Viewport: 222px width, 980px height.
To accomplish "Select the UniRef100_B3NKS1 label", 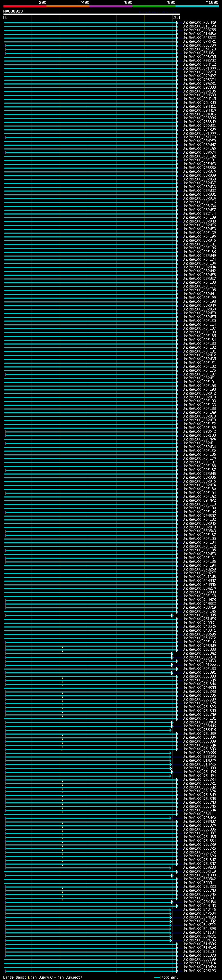I will pyautogui.click(x=199, y=936).
